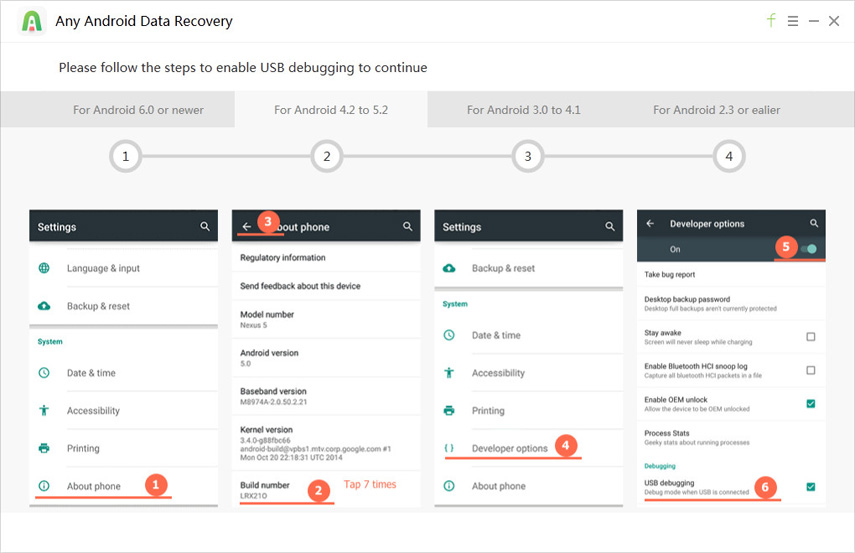Check Enable Bluetooth HCI snoop log checkbox
855x553 pixels.
pyautogui.click(x=811, y=370)
